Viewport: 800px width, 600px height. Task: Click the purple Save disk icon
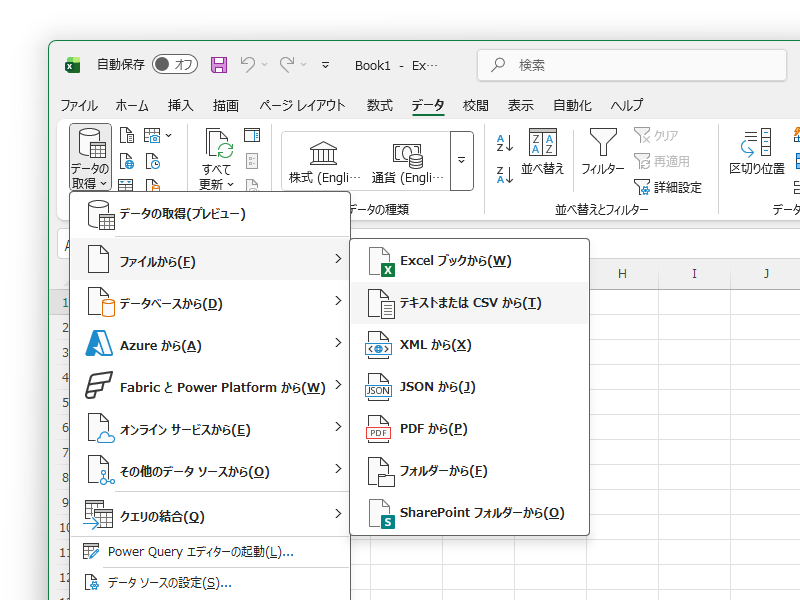coord(219,65)
